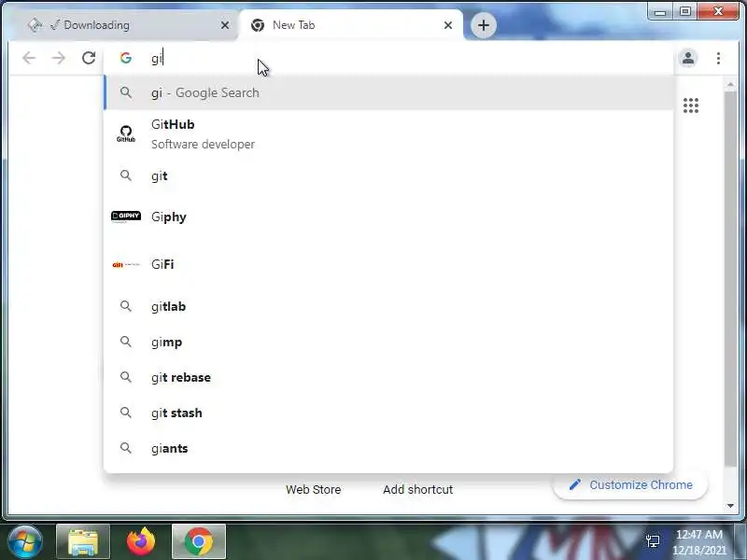
Task: Click Add shortcut
Action: click(x=417, y=489)
